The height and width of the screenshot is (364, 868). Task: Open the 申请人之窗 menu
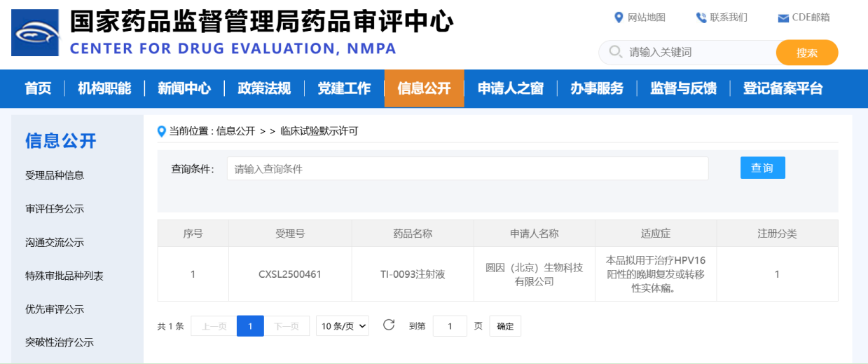(x=511, y=88)
